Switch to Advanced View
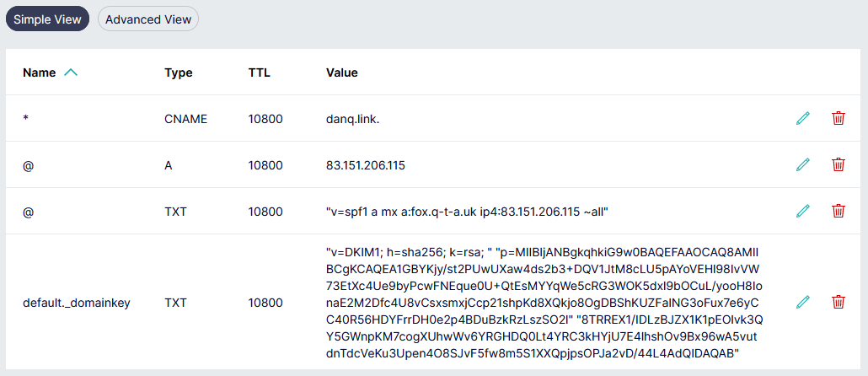This screenshot has width=868, height=376. pyautogui.click(x=148, y=19)
